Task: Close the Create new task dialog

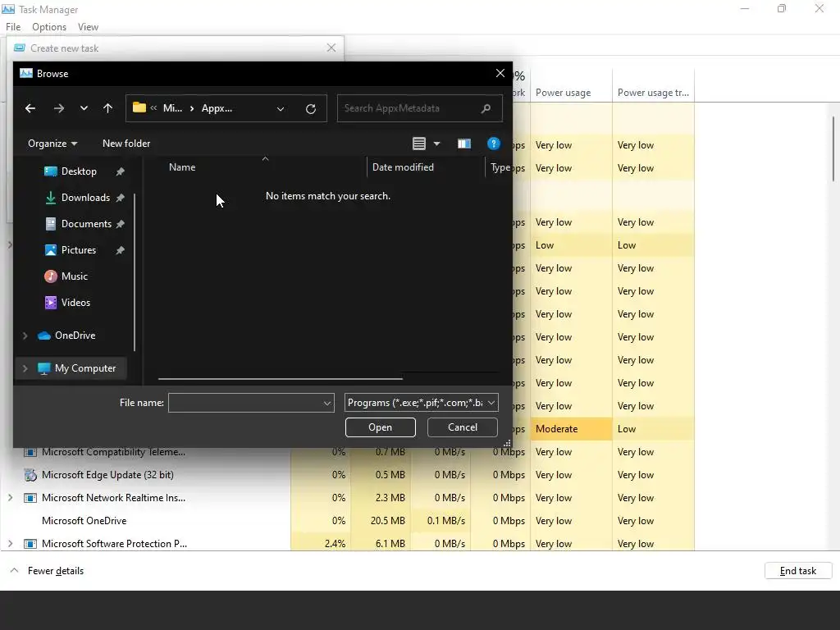Action: [x=331, y=48]
